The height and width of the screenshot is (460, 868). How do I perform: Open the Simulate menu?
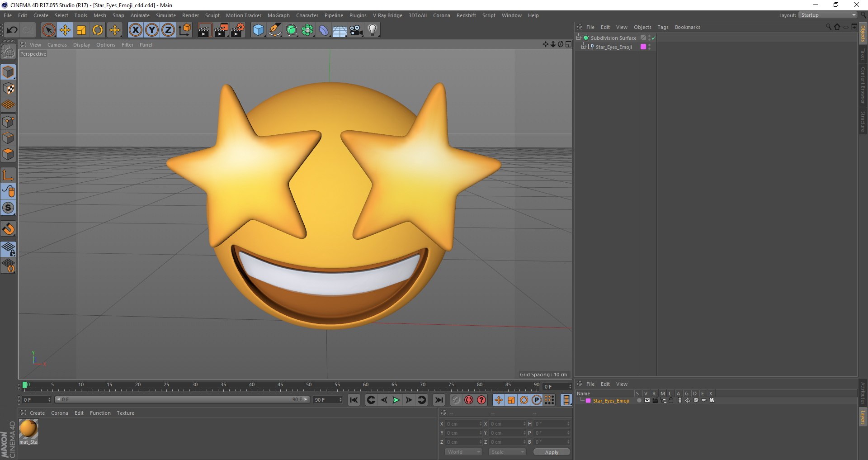pyautogui.click(x=166, y=15)
